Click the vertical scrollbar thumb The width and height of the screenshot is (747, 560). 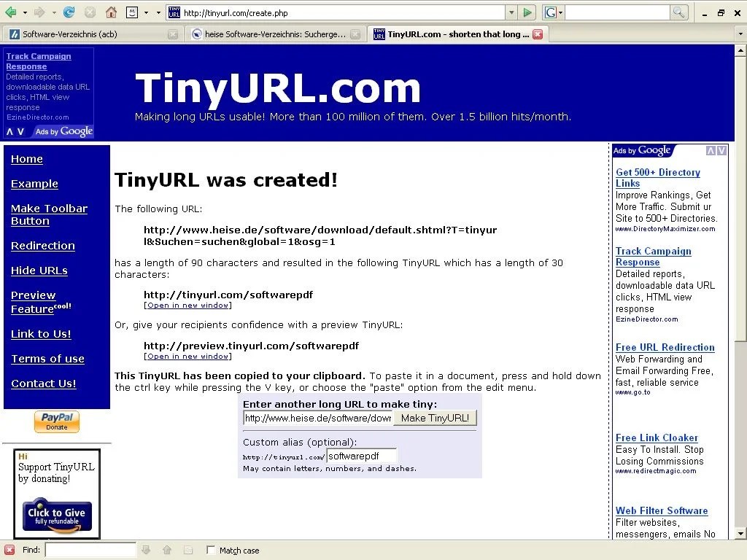pyautogui.click(x=741, y=198)
